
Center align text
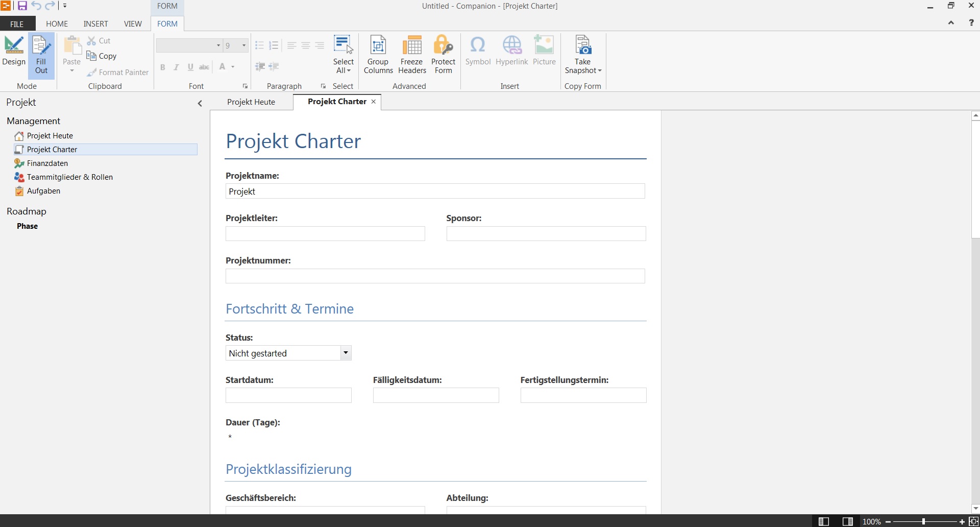pos(305,45)
